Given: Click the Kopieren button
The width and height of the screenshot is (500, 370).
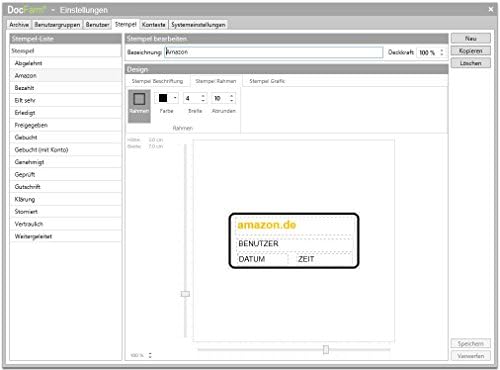Looking at the screenshot, I should point(471,51).
